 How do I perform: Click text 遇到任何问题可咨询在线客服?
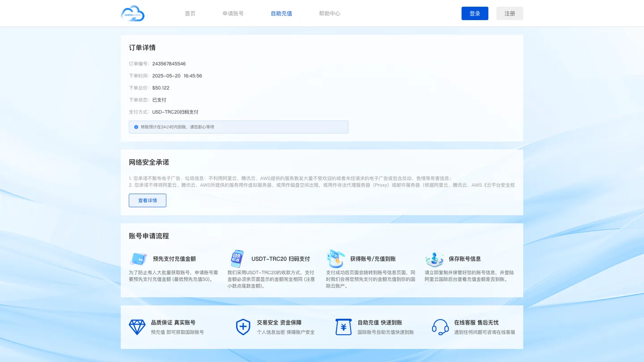[x=485, y=333]
